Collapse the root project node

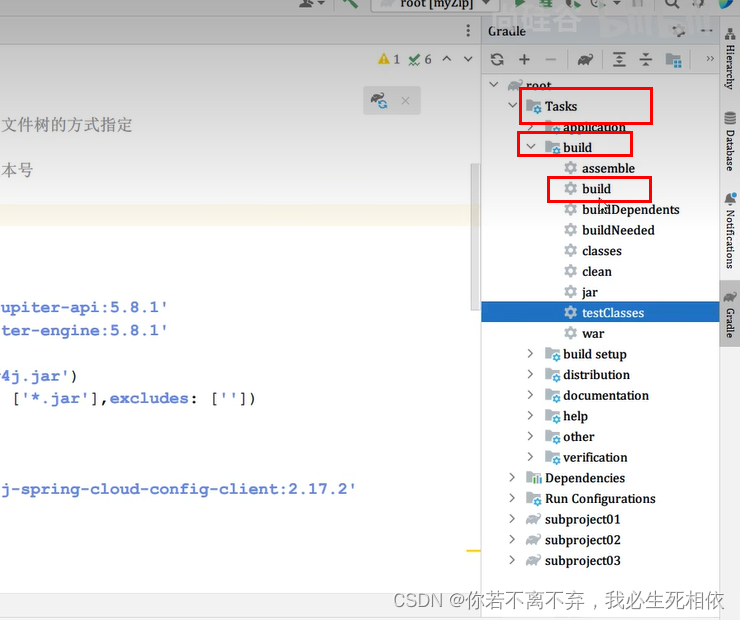[494, 85]
